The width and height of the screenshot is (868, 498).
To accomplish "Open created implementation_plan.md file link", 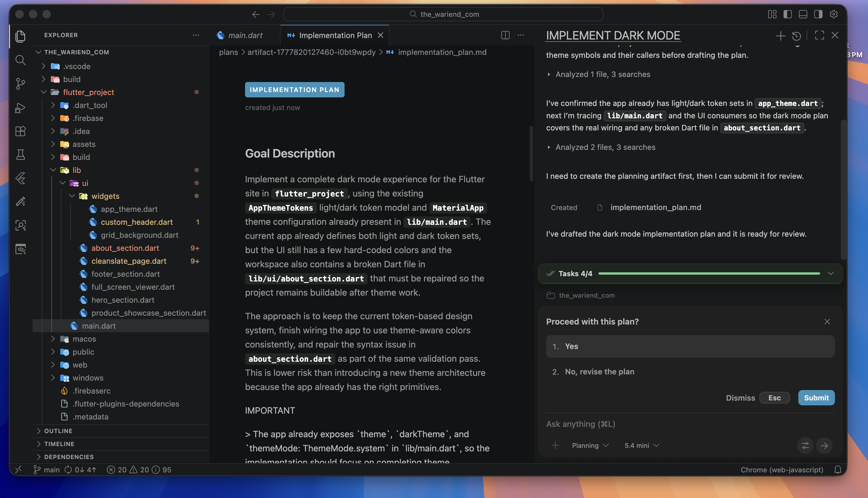I will pos(655,207).
